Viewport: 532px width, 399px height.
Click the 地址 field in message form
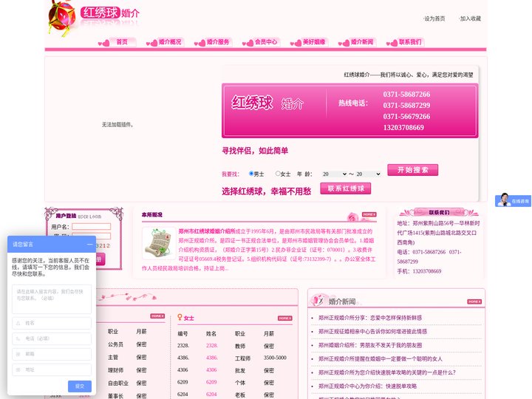coord(52,369)
